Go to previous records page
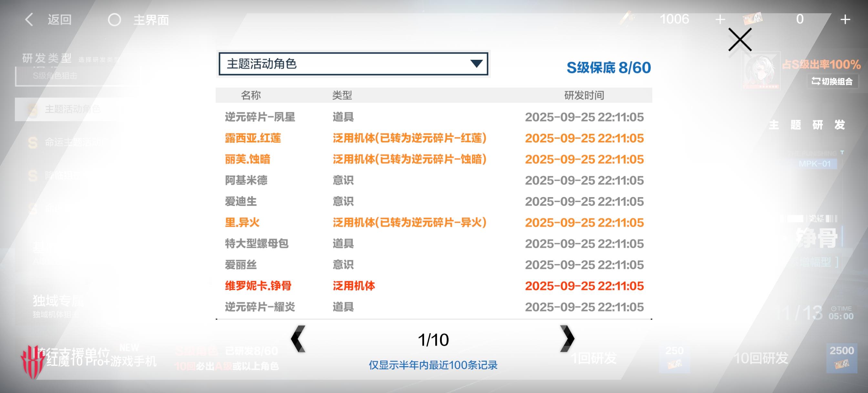 298,339
